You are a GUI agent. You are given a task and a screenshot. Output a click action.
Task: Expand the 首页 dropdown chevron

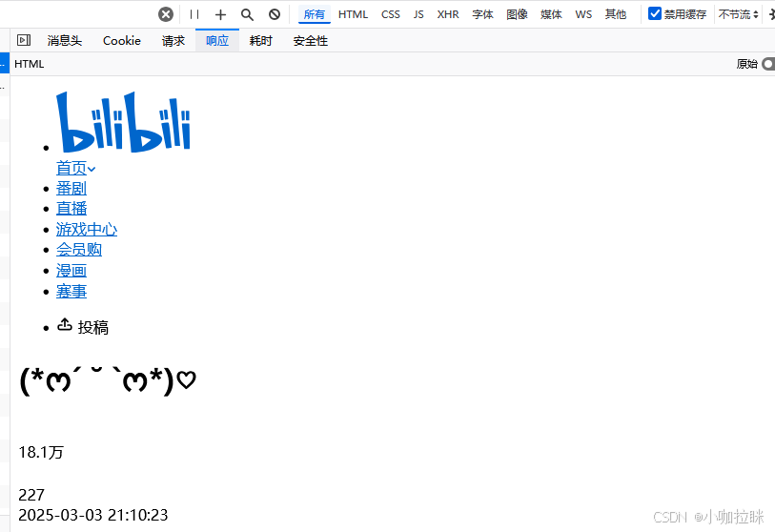(92, 169)
